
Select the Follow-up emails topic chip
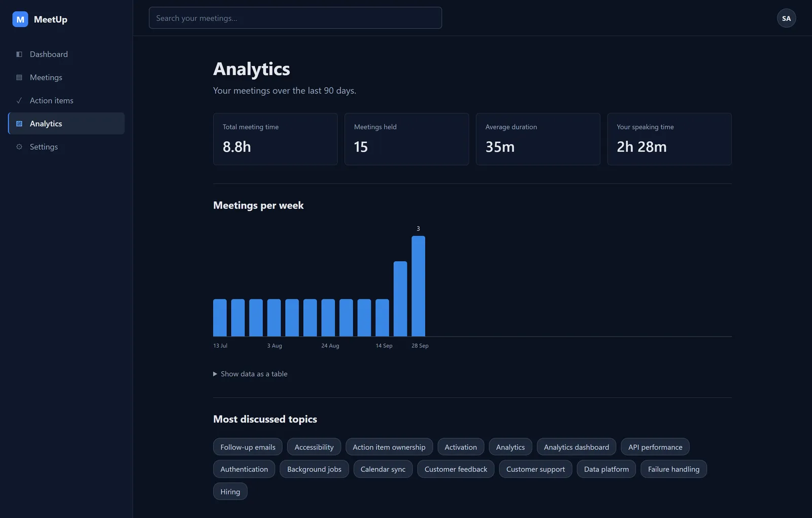pyautogui.click(x=248, y=447)
